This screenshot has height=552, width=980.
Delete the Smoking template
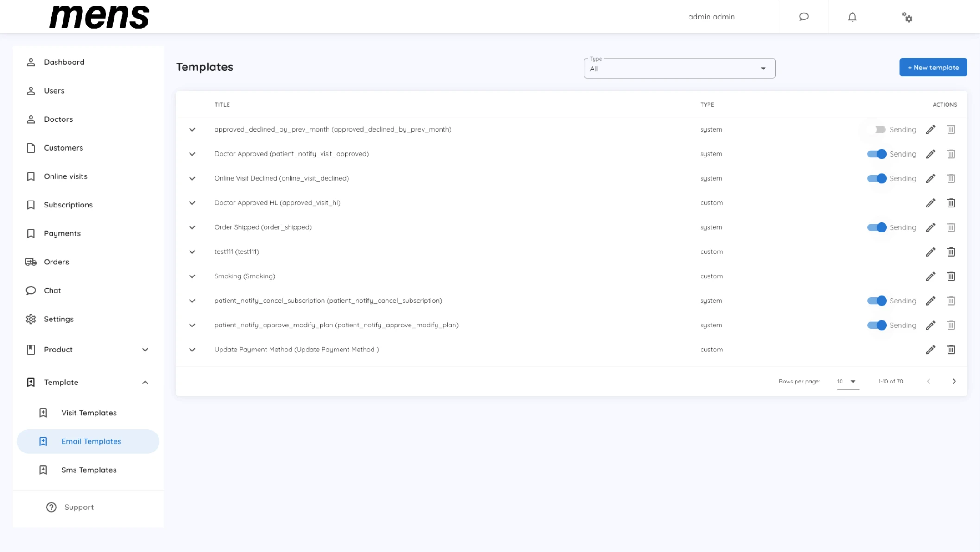point(951,276)
